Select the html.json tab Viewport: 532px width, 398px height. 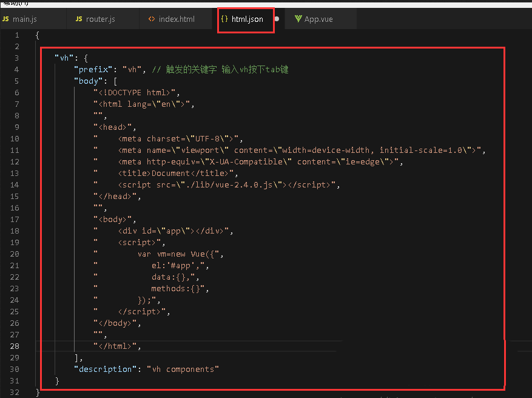coord(247,19)
